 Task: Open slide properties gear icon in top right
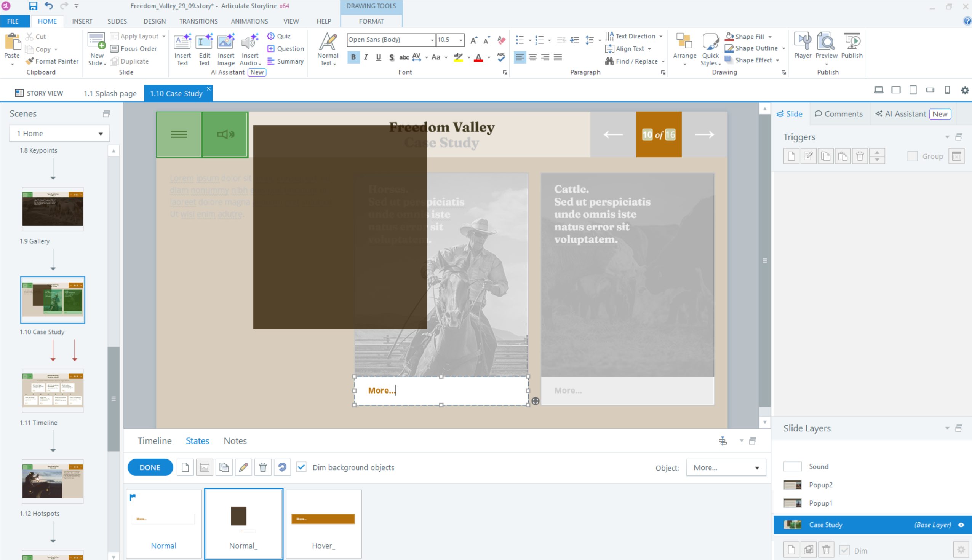coord(965,90)
